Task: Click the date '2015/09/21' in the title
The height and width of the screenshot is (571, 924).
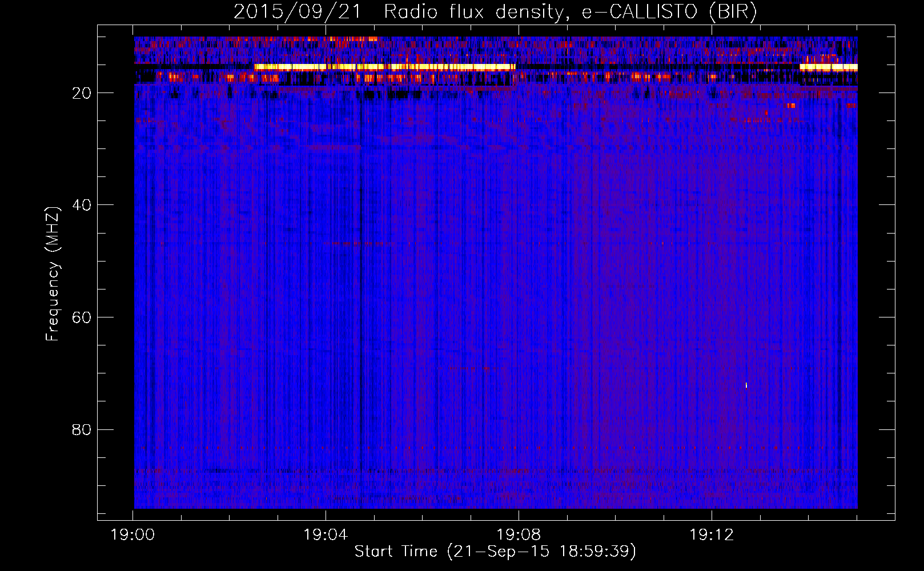Action: click(297, 12)
